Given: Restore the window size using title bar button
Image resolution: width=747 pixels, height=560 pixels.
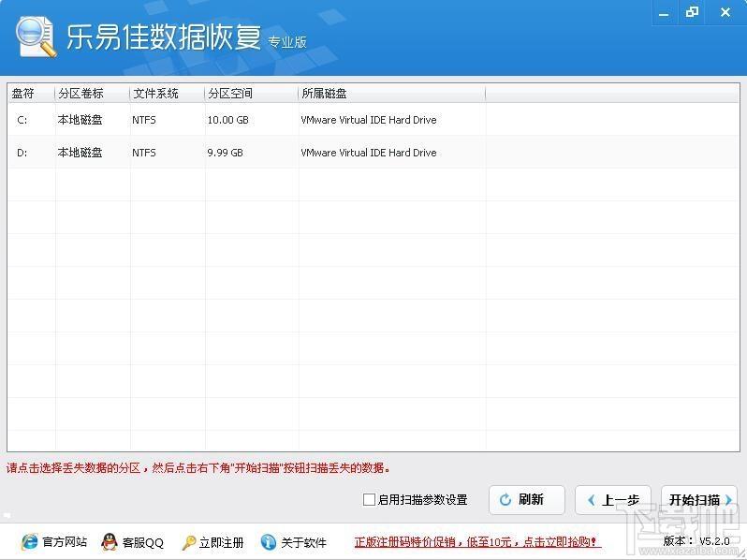Looking at the screenshot, I should click(693, 12).
